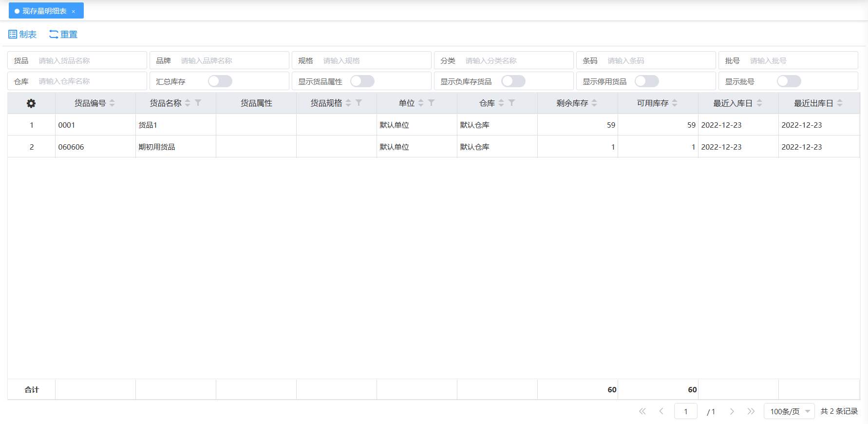Enable the 汇总库存 switch

tap(220, 81)
